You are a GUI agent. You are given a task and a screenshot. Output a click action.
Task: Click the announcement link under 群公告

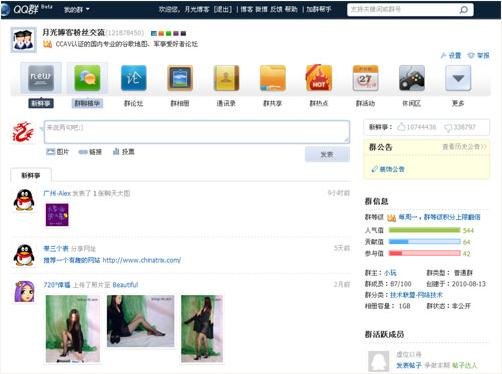(388, 169)
